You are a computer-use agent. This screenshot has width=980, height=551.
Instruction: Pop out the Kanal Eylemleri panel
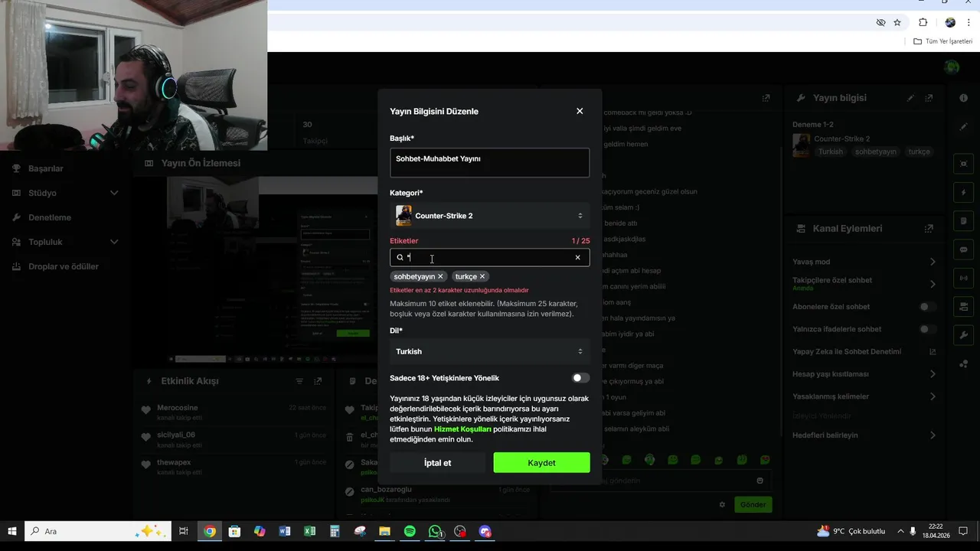tap(929, 229)
